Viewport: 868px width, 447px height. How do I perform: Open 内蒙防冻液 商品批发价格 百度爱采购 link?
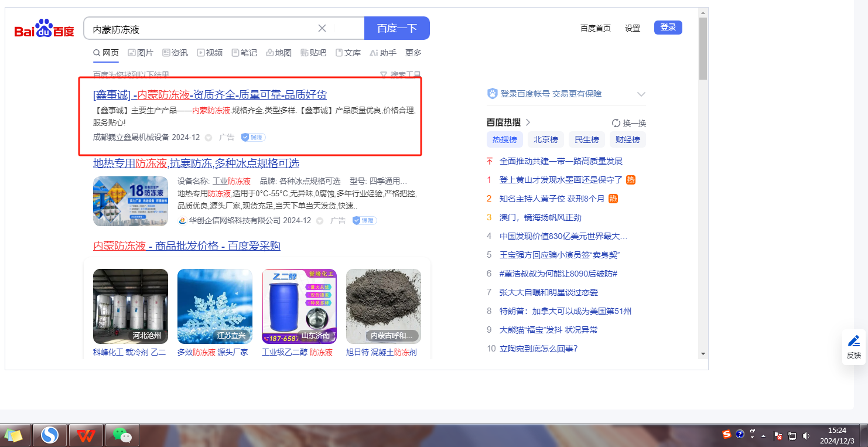point(187,246)
